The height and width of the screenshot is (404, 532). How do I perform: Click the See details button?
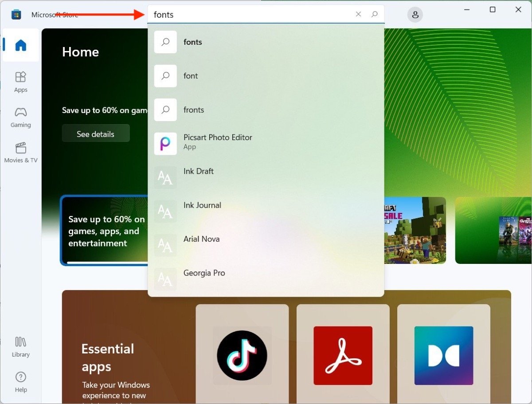(x=96, y=133)
